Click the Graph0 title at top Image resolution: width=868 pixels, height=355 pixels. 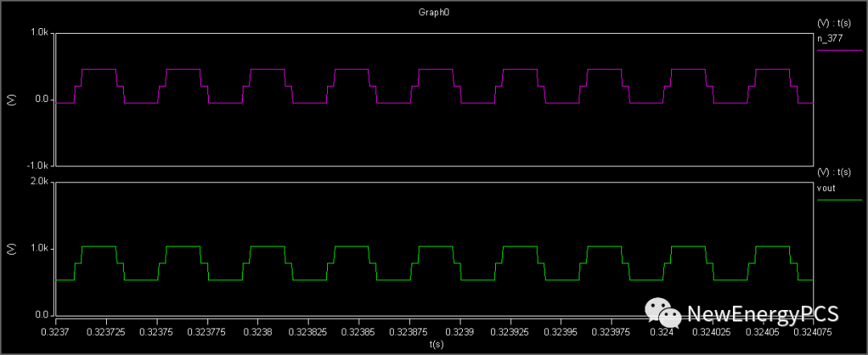point(436,14)
